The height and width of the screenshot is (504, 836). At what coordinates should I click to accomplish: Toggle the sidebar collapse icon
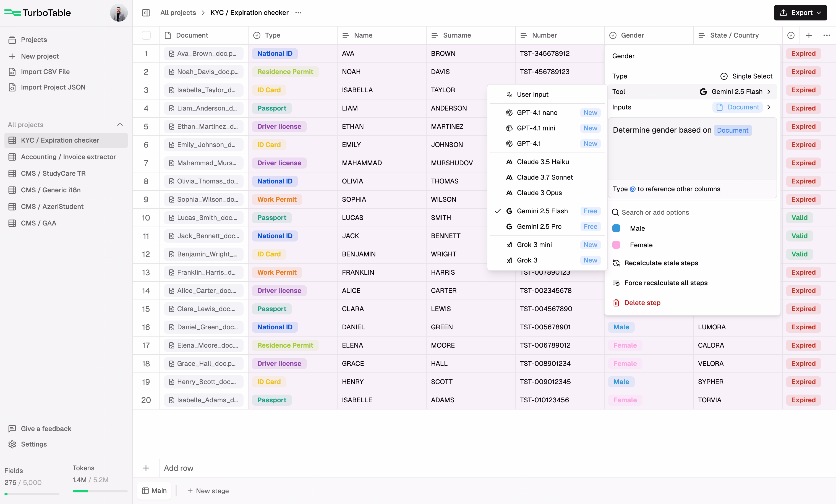click(x=146, y=12)
